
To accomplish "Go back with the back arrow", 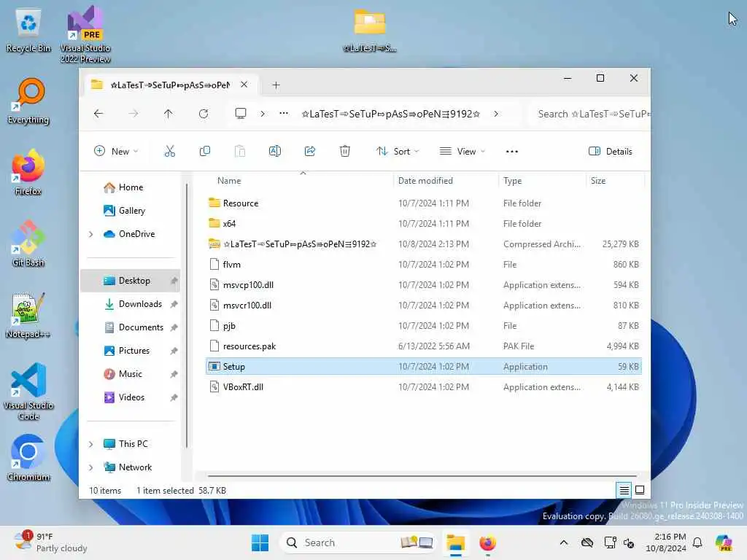I will point(98,114).
